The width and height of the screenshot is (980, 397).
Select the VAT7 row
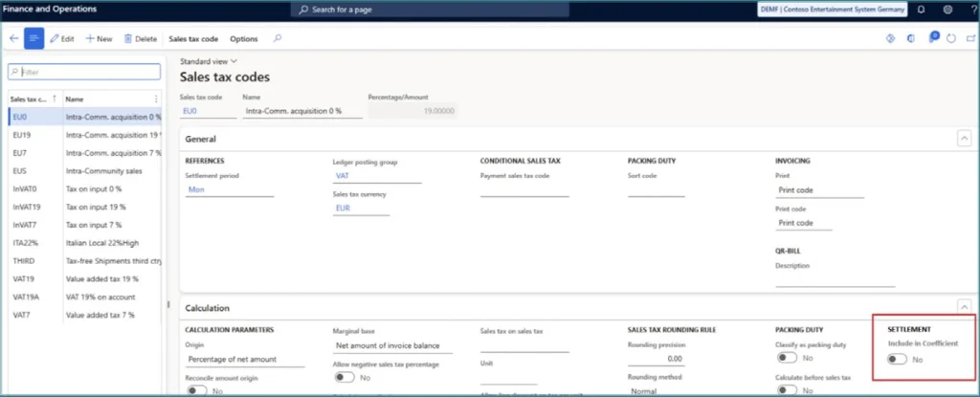point(84,315)
